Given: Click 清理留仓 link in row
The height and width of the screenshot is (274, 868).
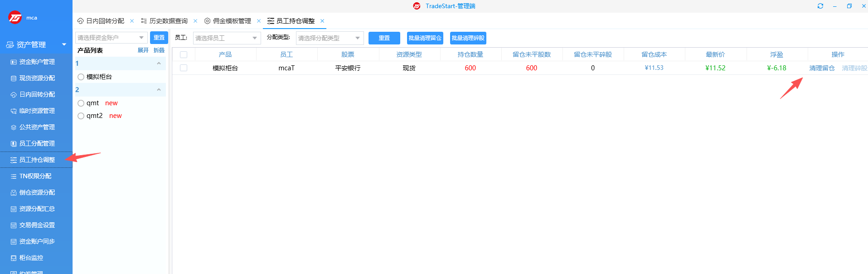Looking at the screenshot, I should click(822, 68).
